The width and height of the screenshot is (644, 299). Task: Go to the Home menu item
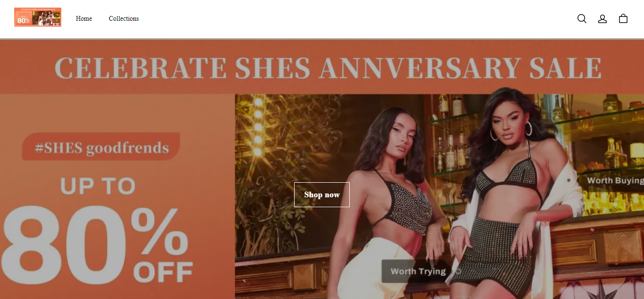84,19
